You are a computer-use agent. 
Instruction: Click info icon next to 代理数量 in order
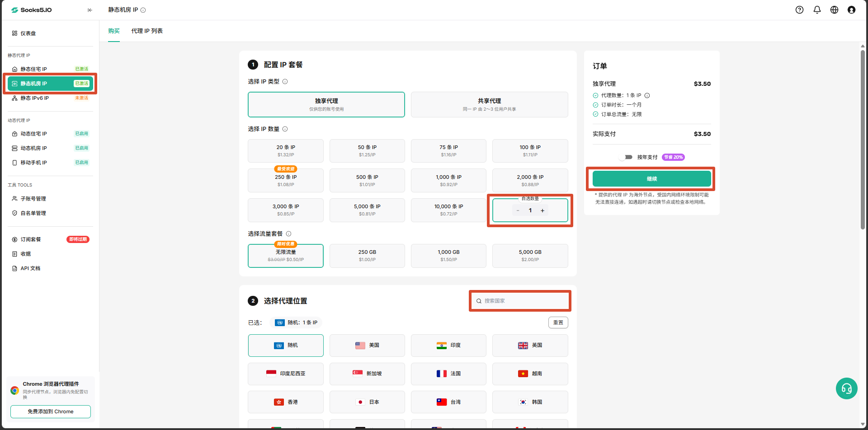coord(647,96)
